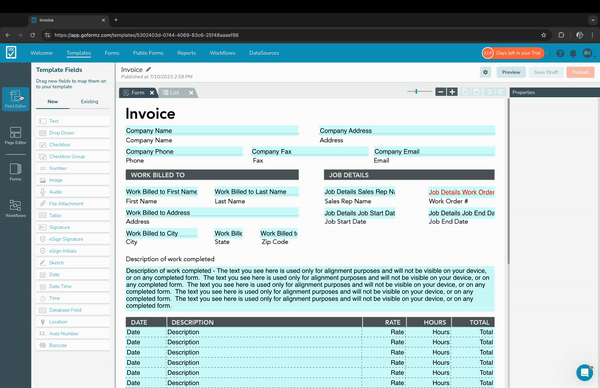Open the Field Editor sidebar tool

(15, 99)
